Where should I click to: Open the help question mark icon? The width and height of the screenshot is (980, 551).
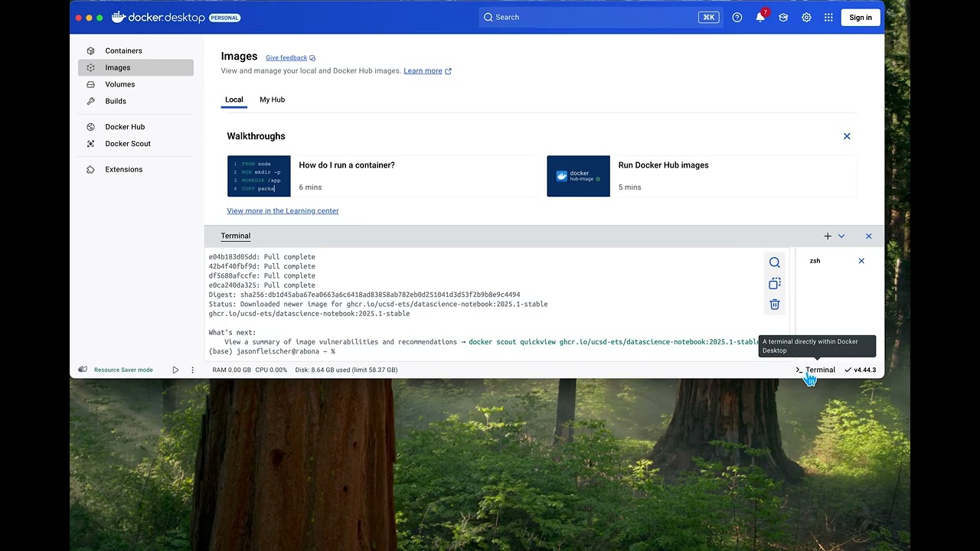click(x=737, y=18)
